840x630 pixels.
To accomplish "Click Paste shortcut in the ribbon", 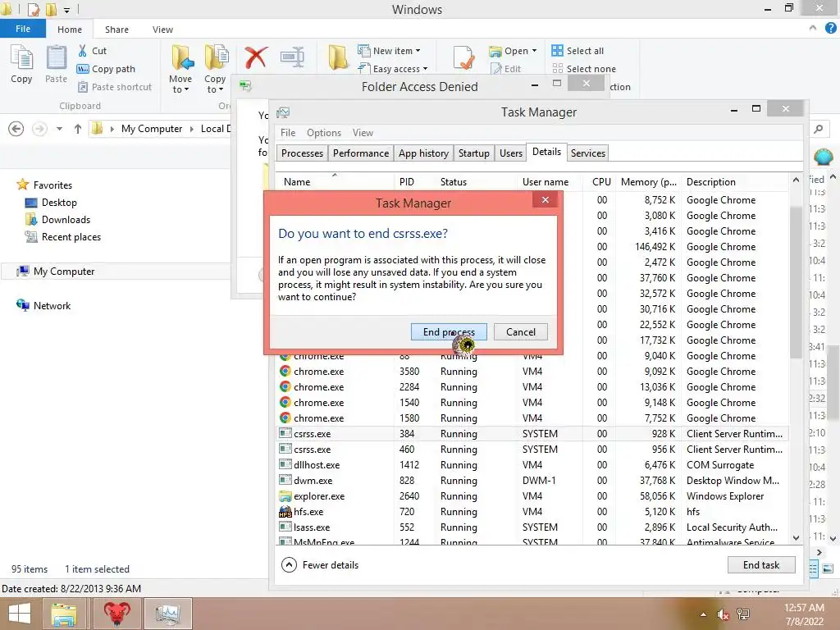I will [x=115, y=87].
